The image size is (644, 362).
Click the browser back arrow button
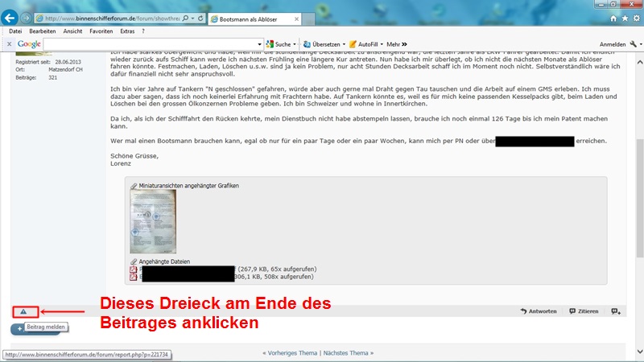coord(12,17)
